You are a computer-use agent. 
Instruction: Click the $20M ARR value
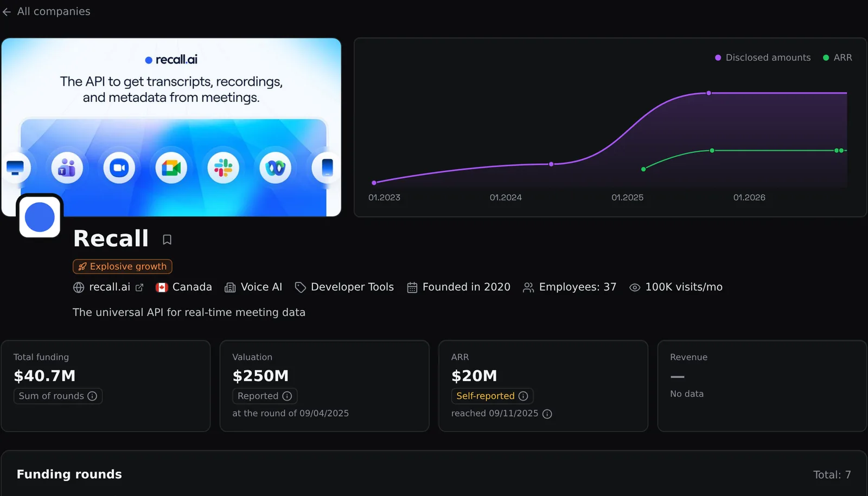click(474, 376)
